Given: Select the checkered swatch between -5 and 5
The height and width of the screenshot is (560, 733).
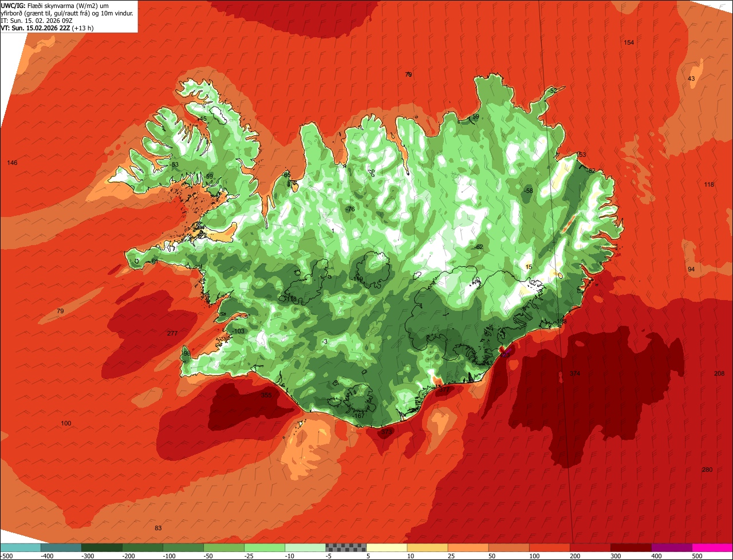Looking at the screenshot, I should pyautogui.click(x=346, y=547).
